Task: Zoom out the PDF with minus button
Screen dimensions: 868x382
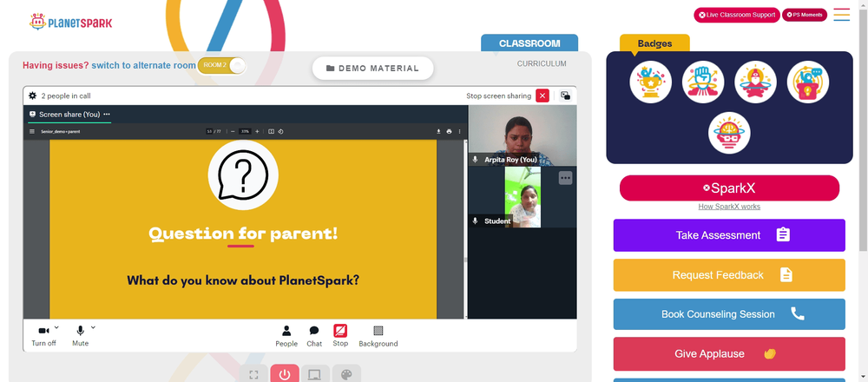Action: tap(233, 132)
